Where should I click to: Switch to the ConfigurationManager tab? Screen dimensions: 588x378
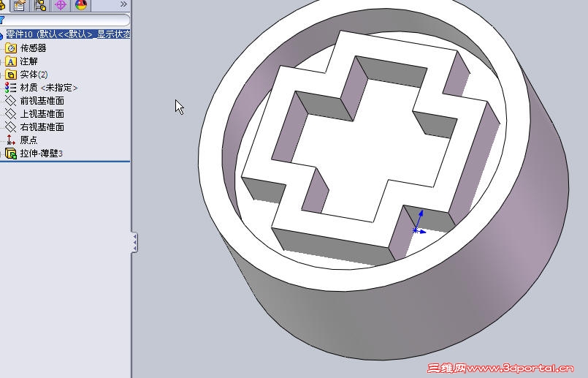tap(39, 5)
